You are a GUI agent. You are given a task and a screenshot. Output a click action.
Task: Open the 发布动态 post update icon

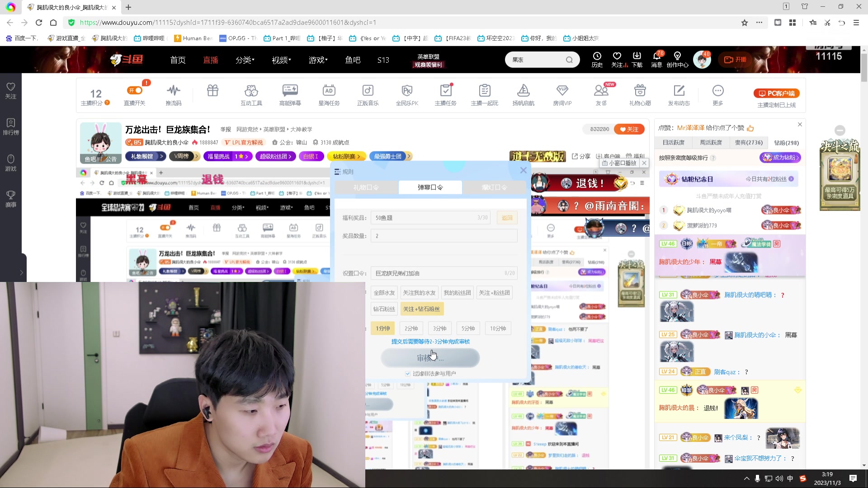click(x=679, y=90)
